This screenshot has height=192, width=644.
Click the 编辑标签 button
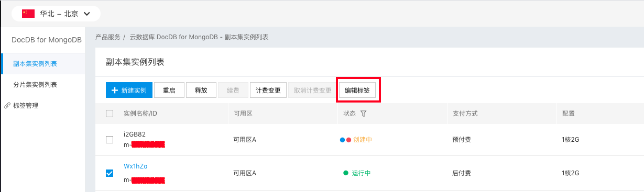[x=357, y=90]
